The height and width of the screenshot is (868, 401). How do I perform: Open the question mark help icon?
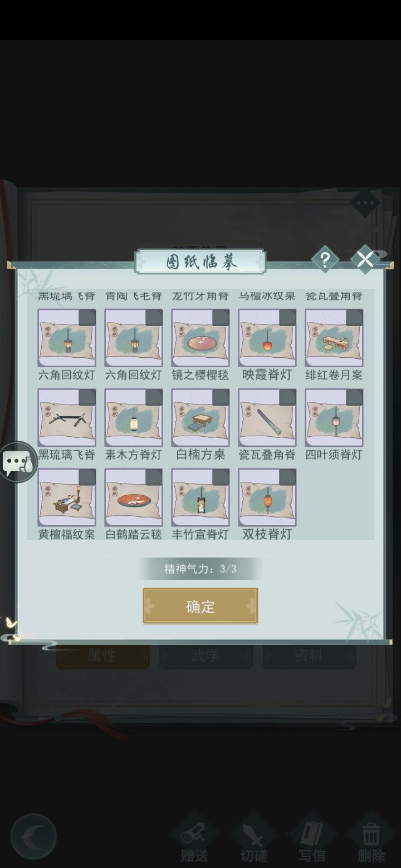tap(325, 259)
